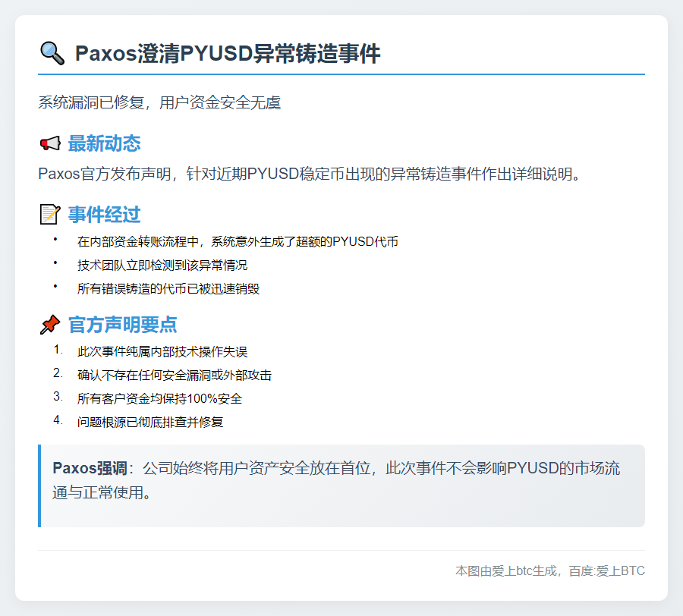Click the megaphone icon beside 最新动态
This screenshot has height=616, width=683.
49,143
